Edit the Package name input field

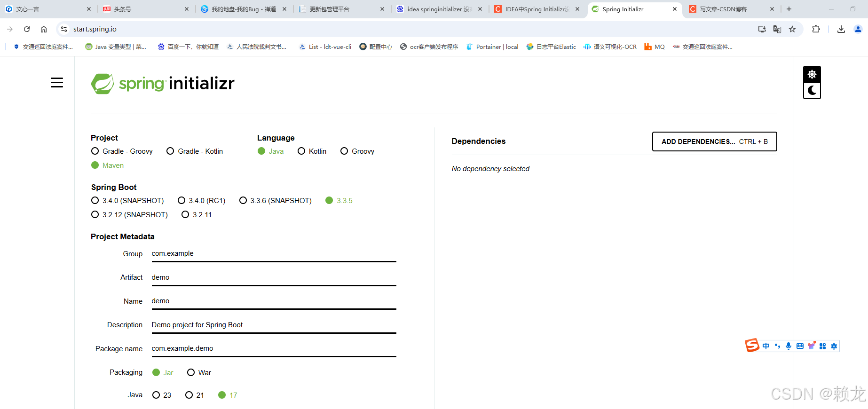[274, 348]
